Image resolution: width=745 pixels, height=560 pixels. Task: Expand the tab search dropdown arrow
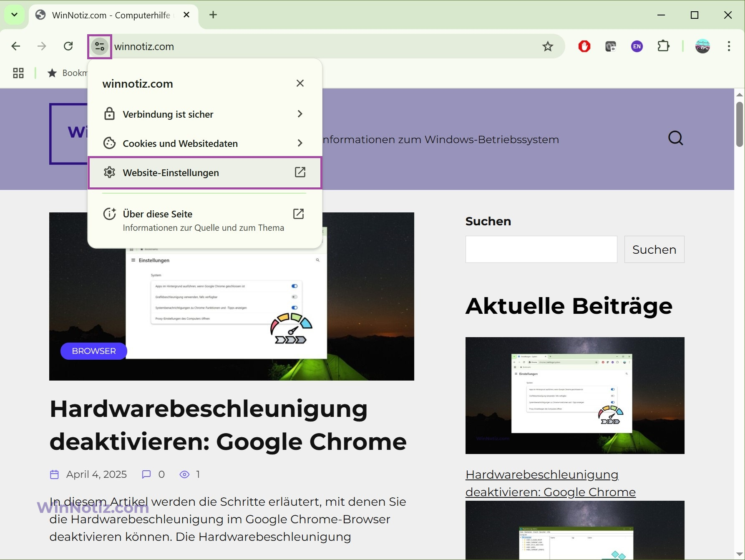click(x=14, y=15)
